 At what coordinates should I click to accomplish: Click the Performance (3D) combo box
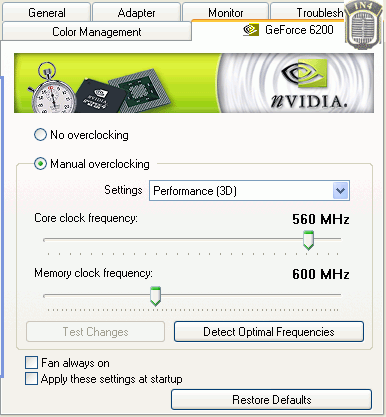point(249,191)
